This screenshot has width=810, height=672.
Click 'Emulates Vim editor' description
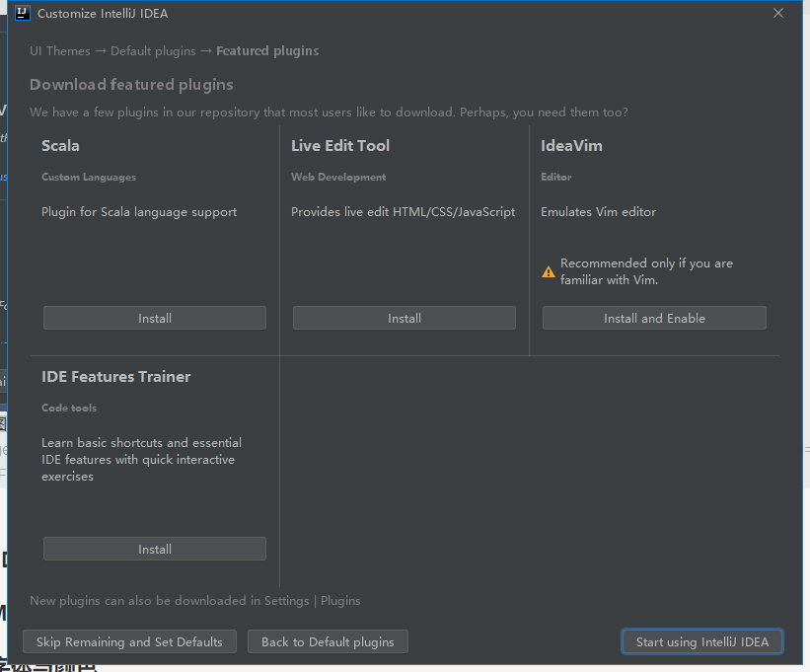(598, 212)
